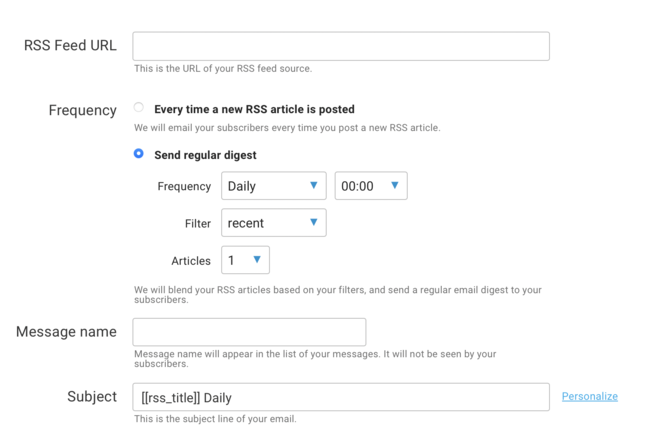
Task: Click the "This is the URL of your RSS feed source" hint
Action: pos(223,69)
